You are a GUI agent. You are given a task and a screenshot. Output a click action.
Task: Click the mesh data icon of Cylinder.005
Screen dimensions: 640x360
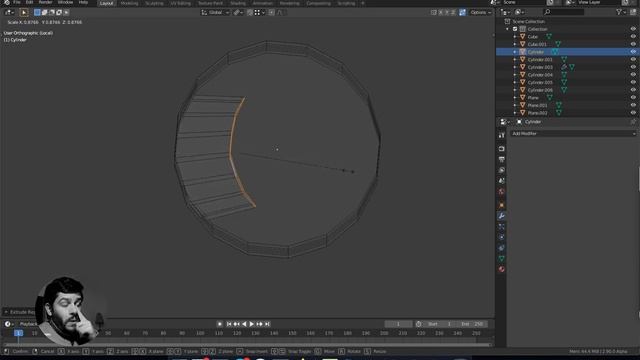[x=564, y=82]
